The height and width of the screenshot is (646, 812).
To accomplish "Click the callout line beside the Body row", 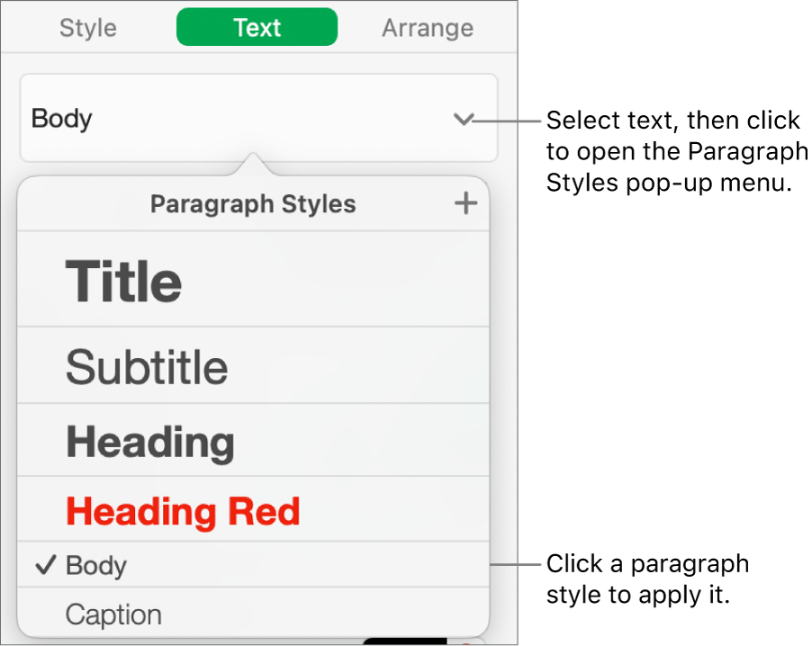I will point(514,566).
